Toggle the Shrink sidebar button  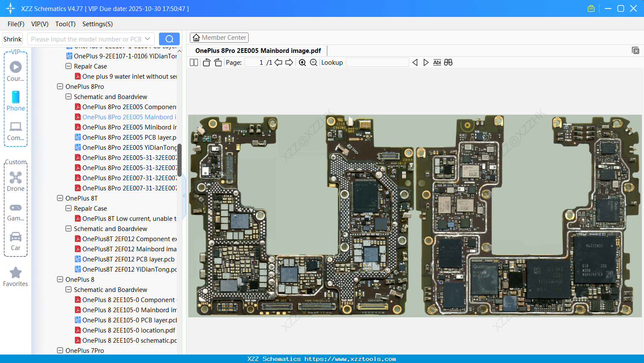click(x=12, y=38)
